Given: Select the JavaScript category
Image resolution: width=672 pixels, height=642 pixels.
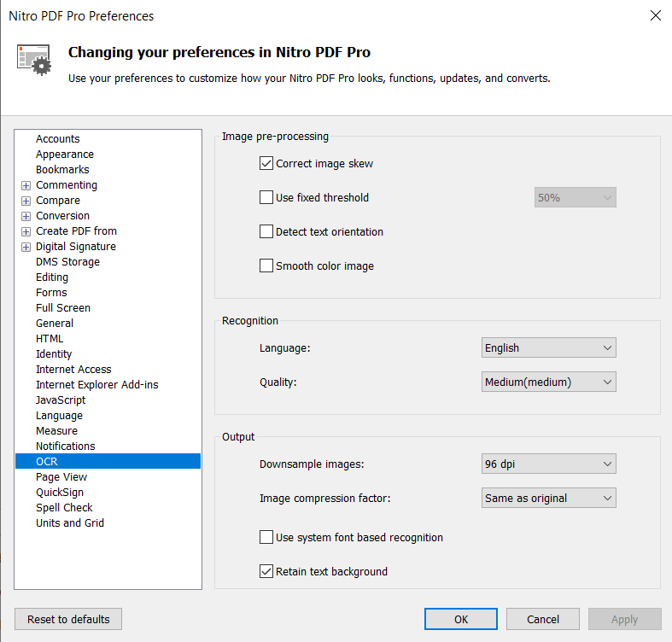Looking at the screenshot, I should (61, 400).
